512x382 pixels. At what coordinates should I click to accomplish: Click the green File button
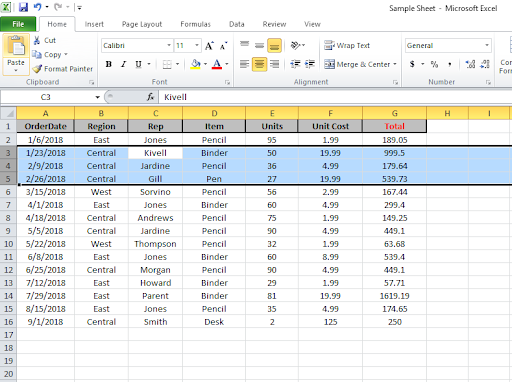click(18, 24)
